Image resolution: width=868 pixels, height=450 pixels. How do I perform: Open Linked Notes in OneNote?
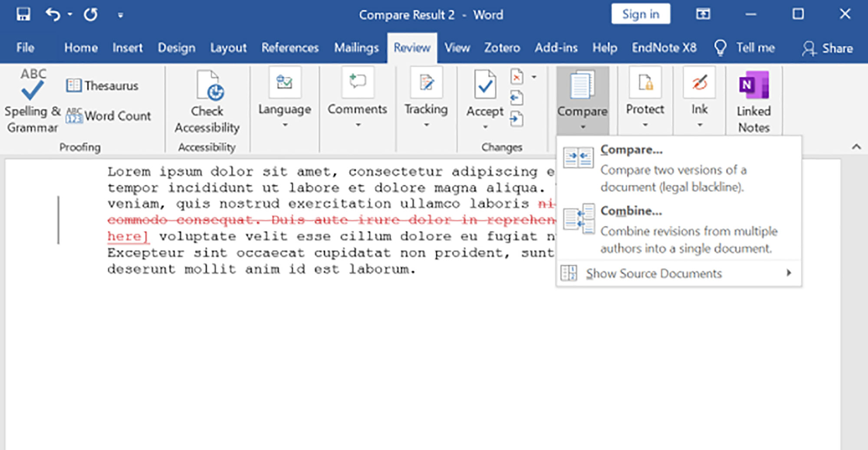(754, 102)
